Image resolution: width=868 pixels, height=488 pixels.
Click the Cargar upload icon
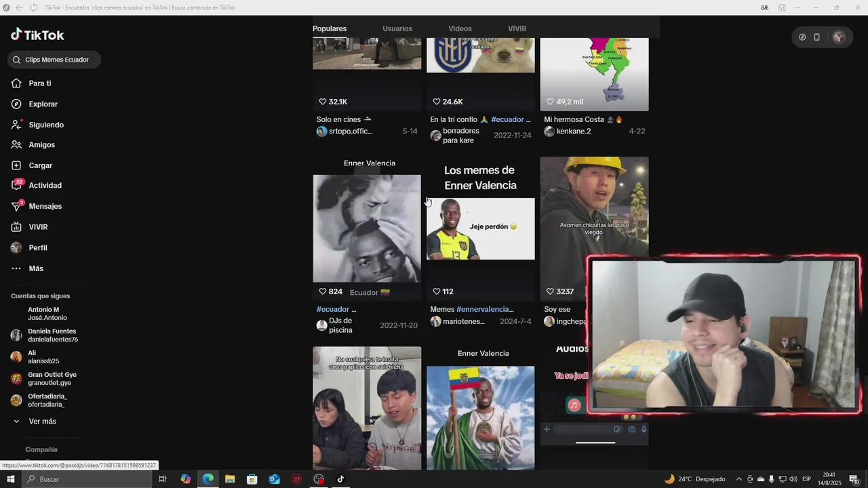16,165
